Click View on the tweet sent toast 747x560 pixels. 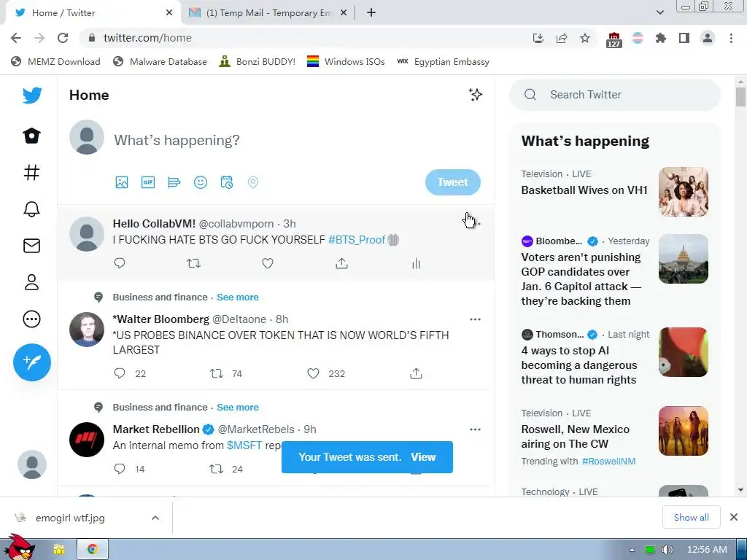(x=423, y=457)
